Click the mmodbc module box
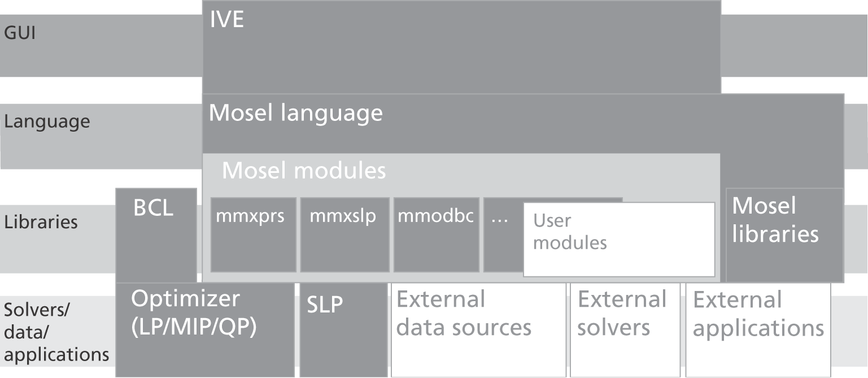This screenshot has height=378, width=868. click(436, 234)
